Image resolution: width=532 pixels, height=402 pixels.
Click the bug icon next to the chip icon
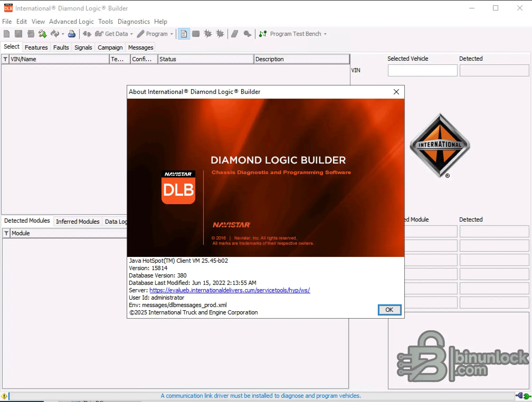pos(208,34)
